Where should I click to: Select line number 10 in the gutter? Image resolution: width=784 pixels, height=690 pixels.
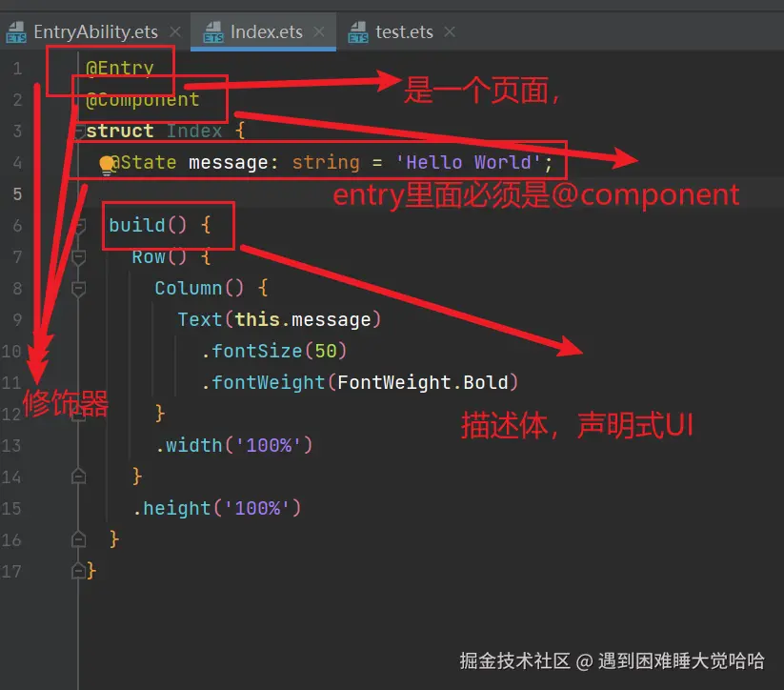(16, 351)
